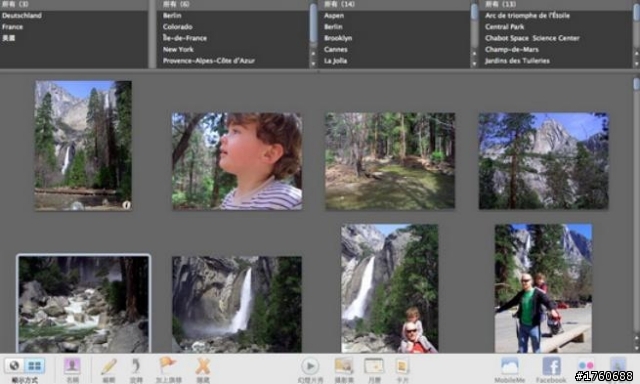Open the info badge on the first waterfall photo
This screenshot has width=640, height=384.
point(127,205)
